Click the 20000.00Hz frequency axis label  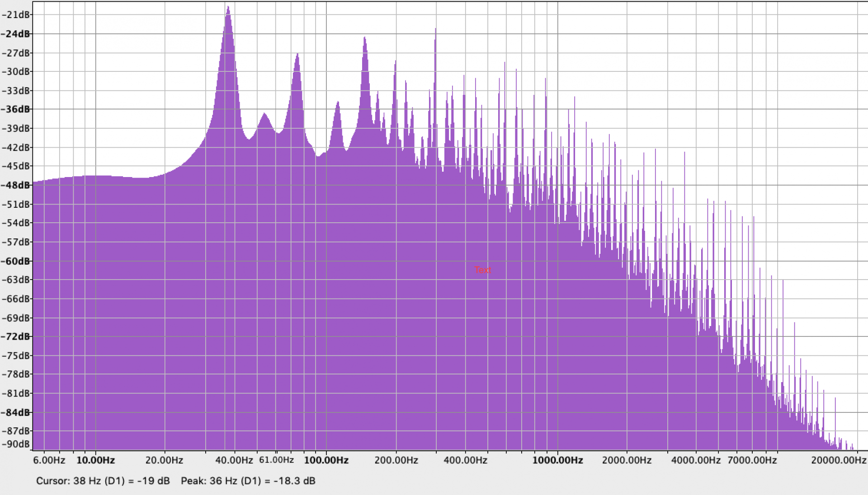tap(839, 460)
